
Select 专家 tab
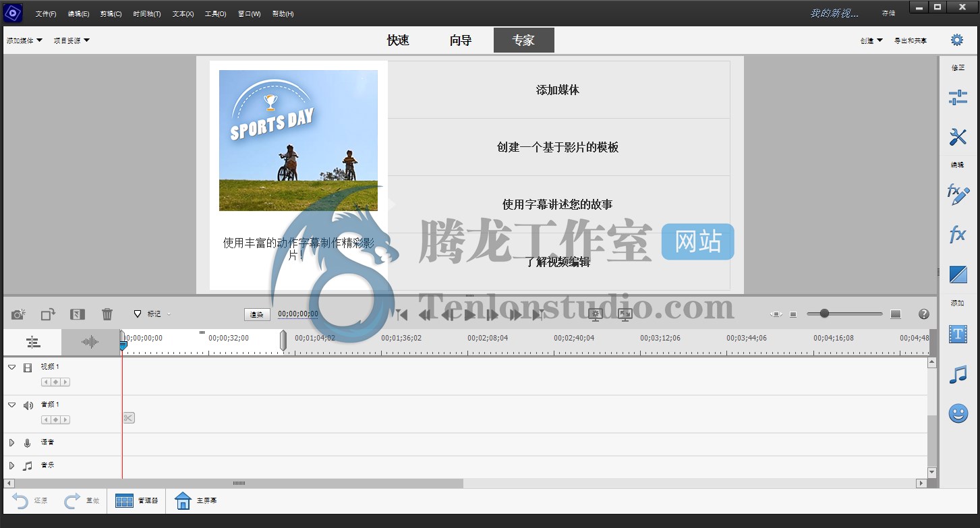click(524, 40)
